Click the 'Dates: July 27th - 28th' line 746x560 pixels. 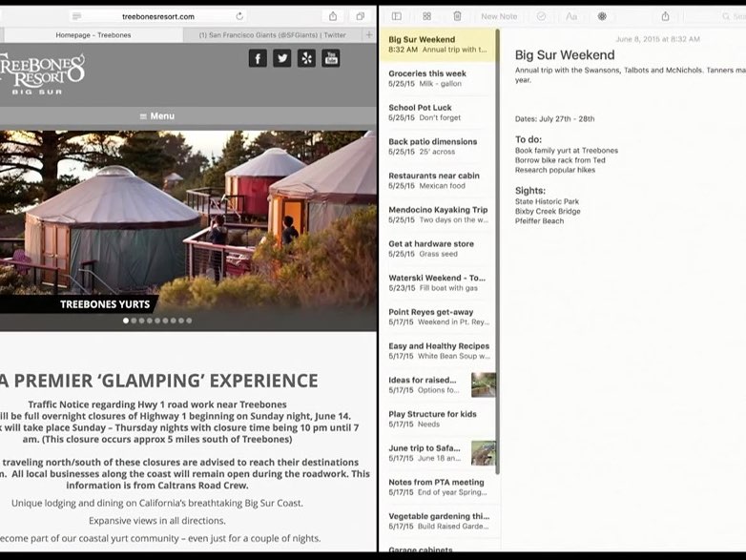pos(555,119)
